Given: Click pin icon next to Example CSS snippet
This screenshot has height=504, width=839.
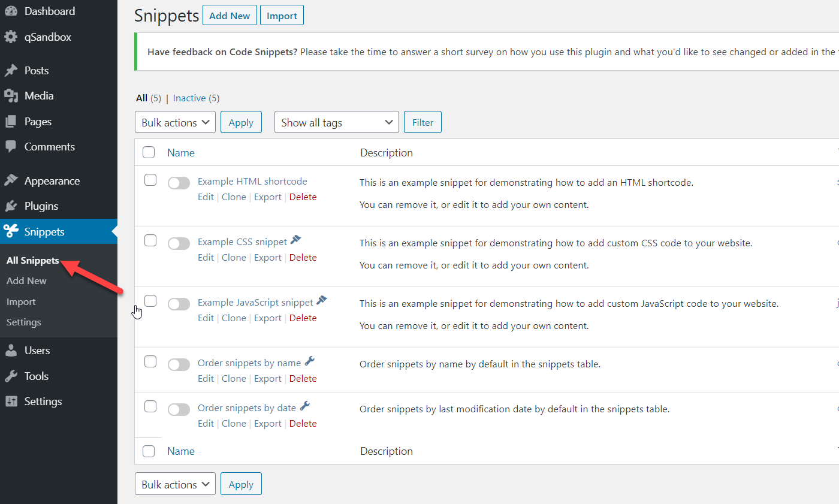Looking at the screenshot, I should [x=295, y=240].
